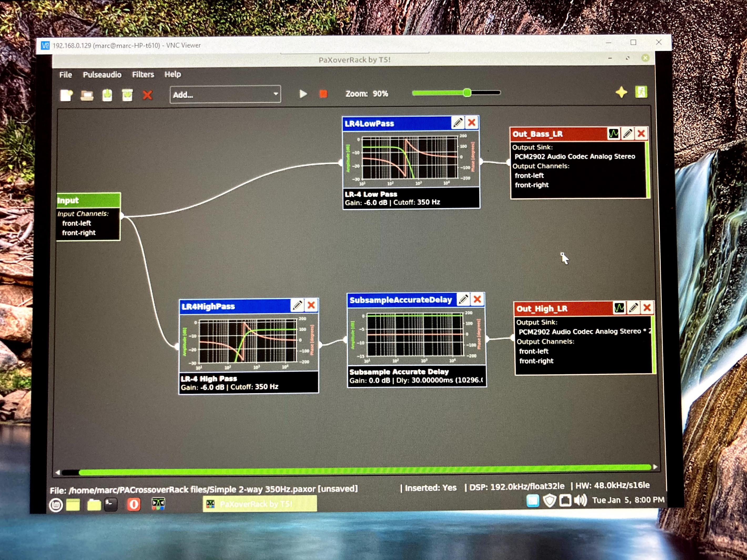Click the yellow star toolbar icon
The image size is (747, 560).
point(621,92)
